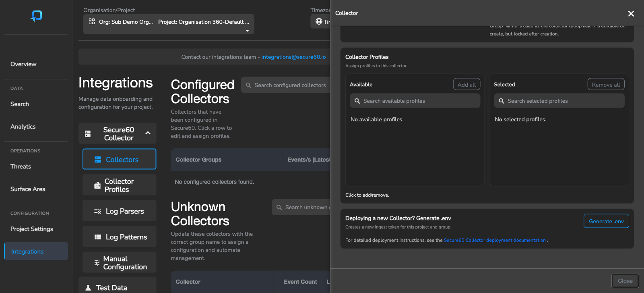Click the Manual Configuration sliders icon

pyautogui.click(x=97, y=263)
